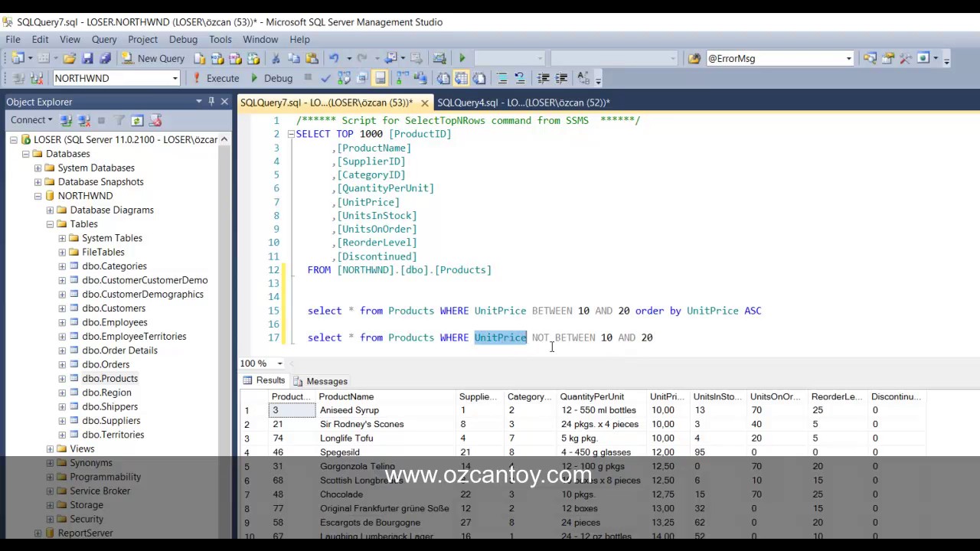Click the Uncomment Selected Lines icon
This screenshot has height=551, width=980.
coord(520,78)
